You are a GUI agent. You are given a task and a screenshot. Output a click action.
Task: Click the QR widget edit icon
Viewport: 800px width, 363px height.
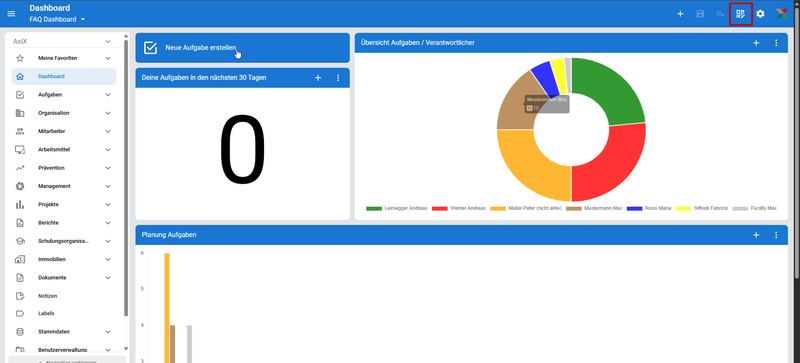[740, 14]
